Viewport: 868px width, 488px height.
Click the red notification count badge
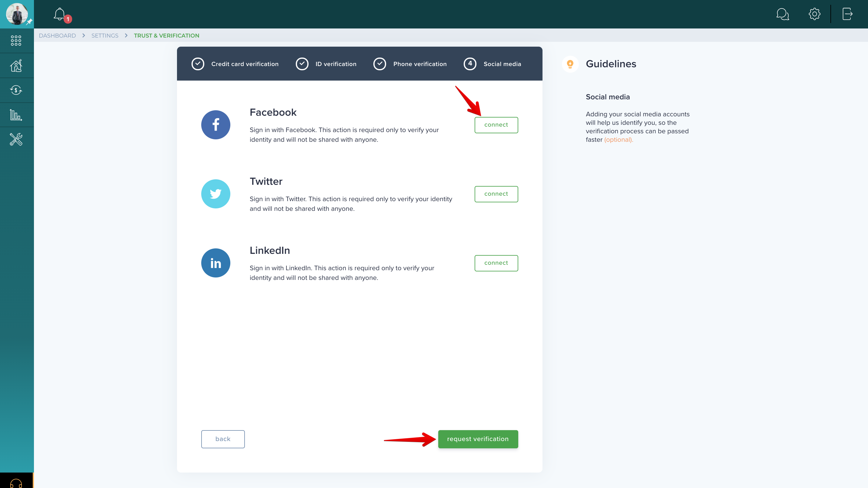68,19
